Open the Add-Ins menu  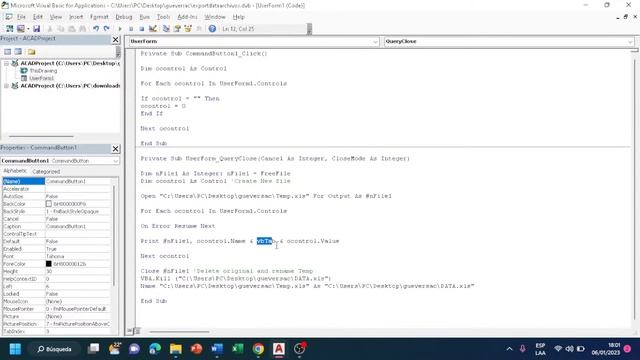click(187, 17)
